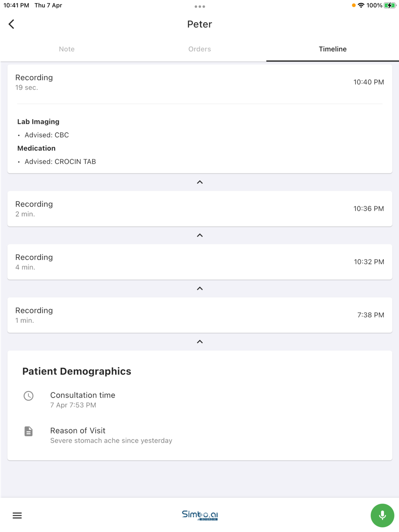
Task: Switch to the Orders tab
Action: (x=199, y=49)
